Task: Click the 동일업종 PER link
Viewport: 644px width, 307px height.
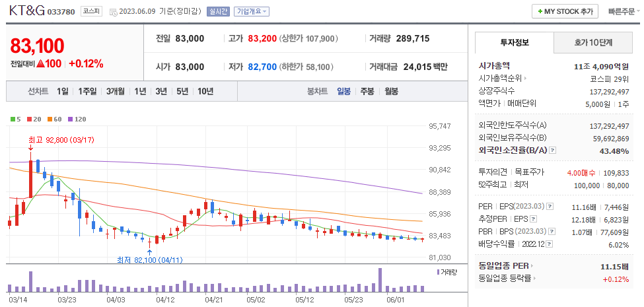Action: coord(504,266)
